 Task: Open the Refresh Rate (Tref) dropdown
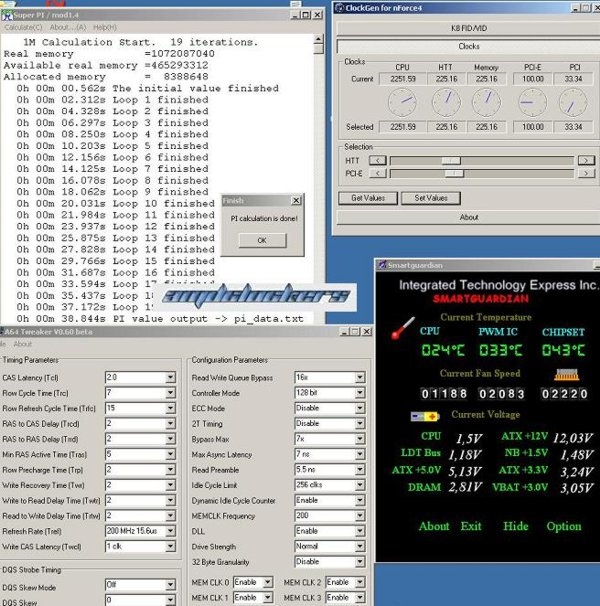pyautogui.click(x=170, y=531)
